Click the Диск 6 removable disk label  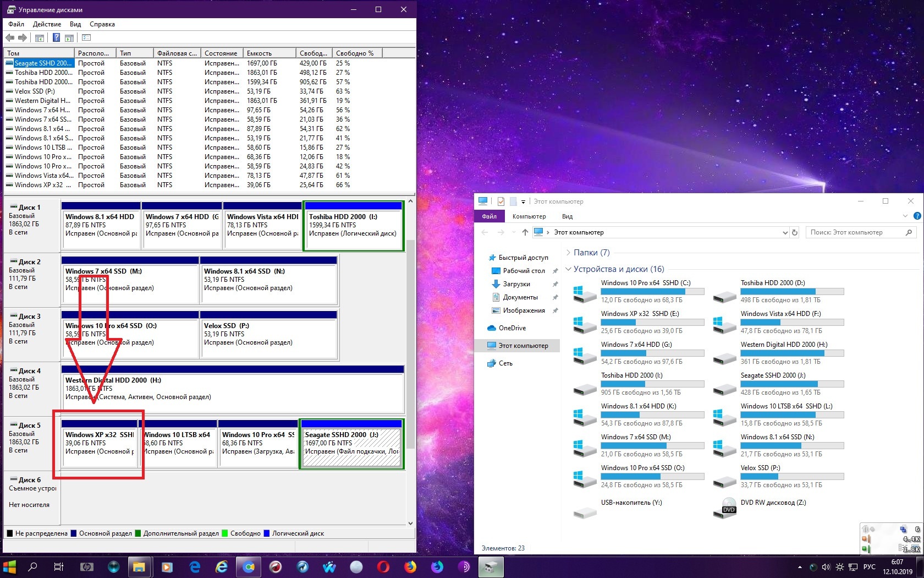coord(30,480)
